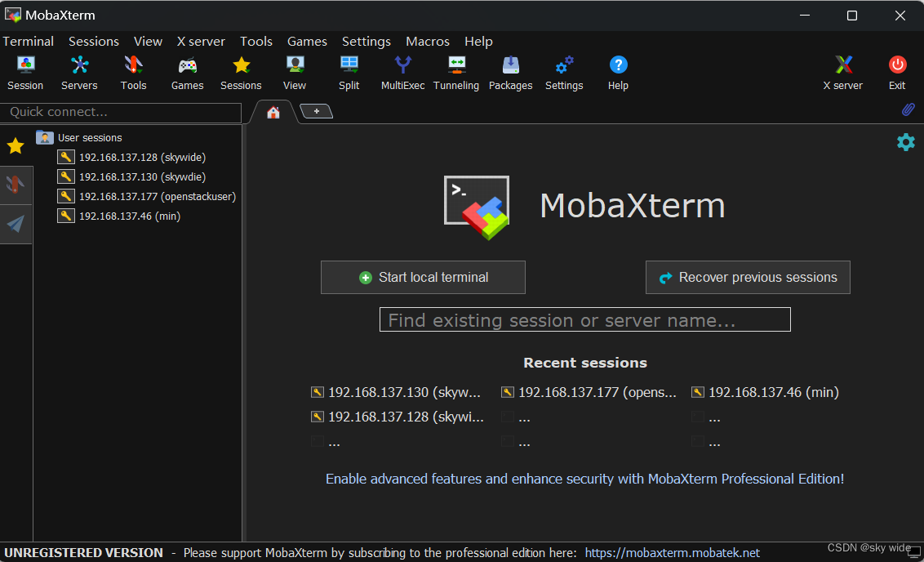The width and height of the screenshot is (924, 562).
Task: Open the Sessions menu
Action: click(x=94, y=42)
